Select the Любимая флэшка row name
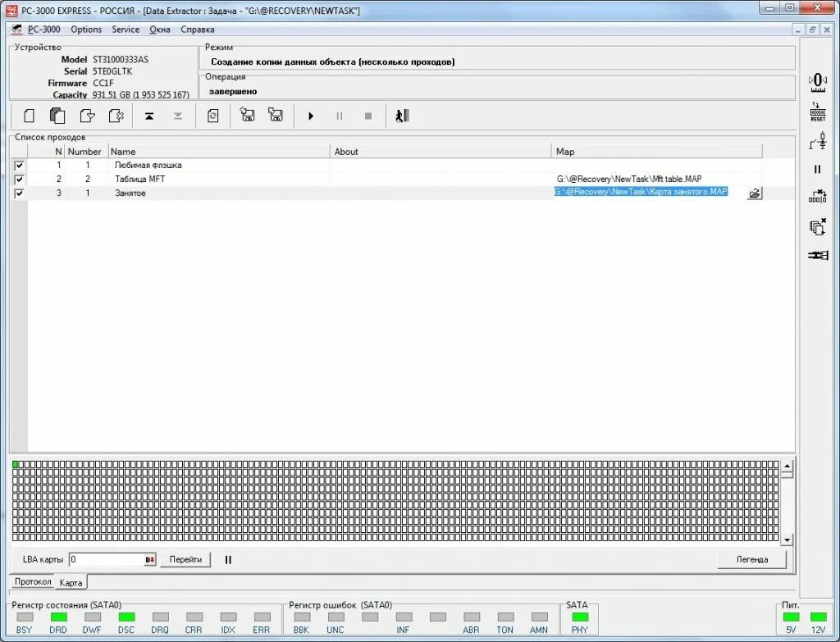Screen dimensions: 840x642 [x=148, y=166]
